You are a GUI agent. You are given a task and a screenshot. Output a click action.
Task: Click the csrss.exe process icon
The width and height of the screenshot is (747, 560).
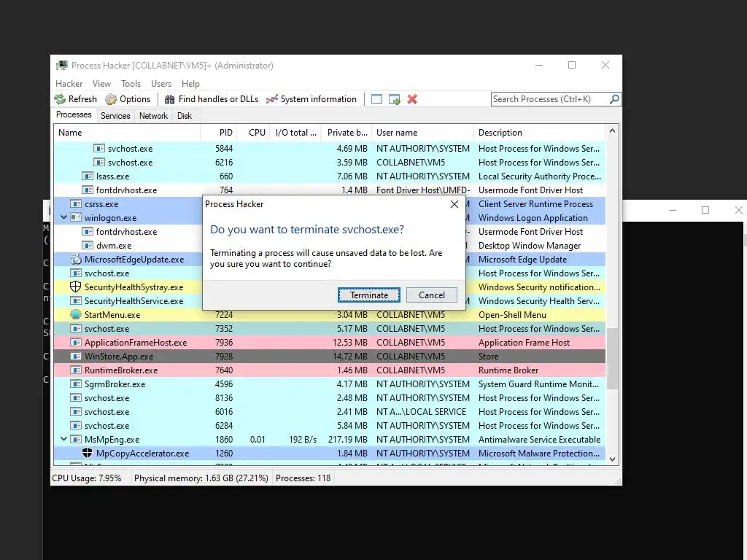click(x=76, y=204)
